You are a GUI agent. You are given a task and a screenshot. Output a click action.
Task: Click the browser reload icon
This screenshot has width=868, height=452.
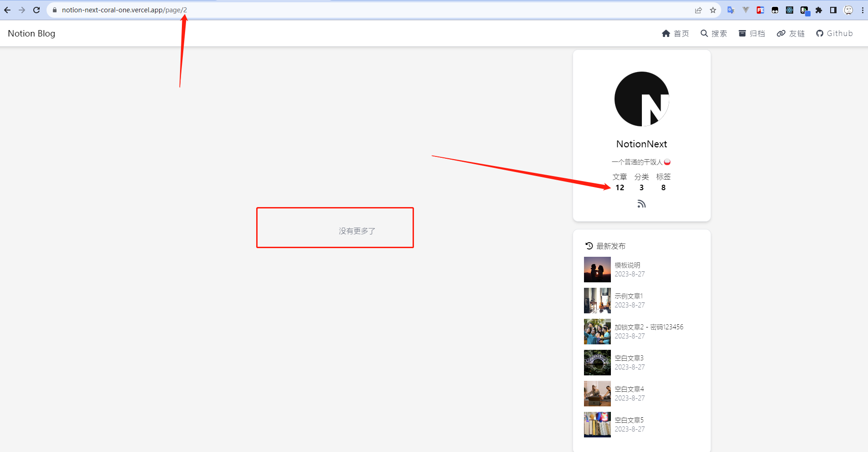coord(36,10)
